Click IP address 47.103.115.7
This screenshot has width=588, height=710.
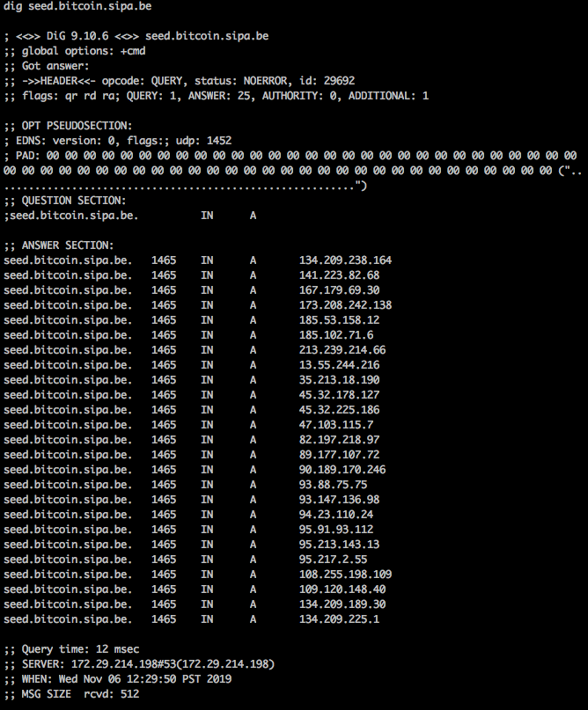336,425
